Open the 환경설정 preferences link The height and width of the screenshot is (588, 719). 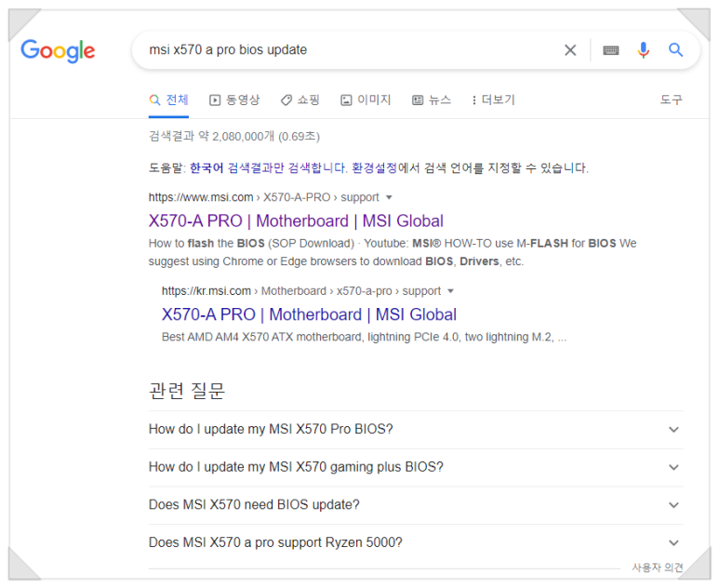(x=374, y=167)
